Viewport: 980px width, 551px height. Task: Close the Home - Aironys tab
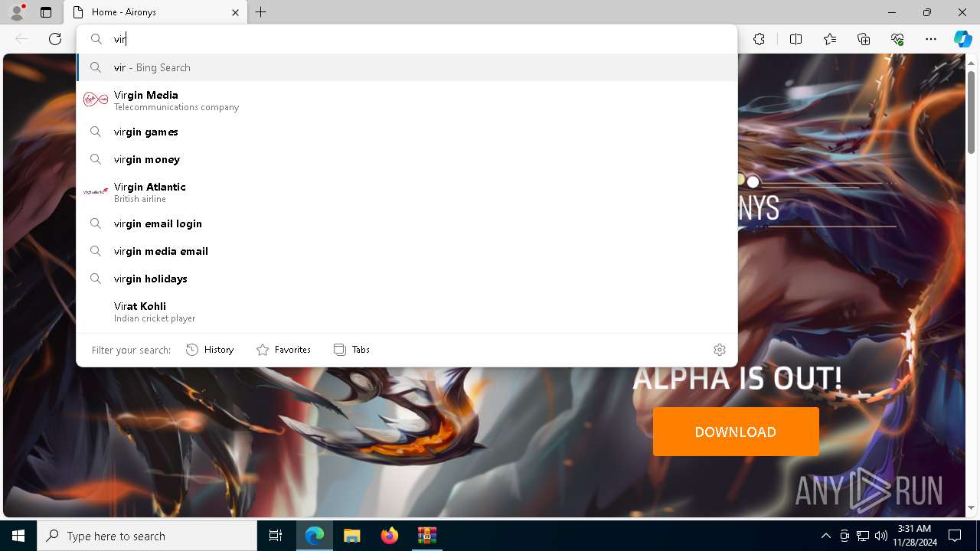click(235, 12)
